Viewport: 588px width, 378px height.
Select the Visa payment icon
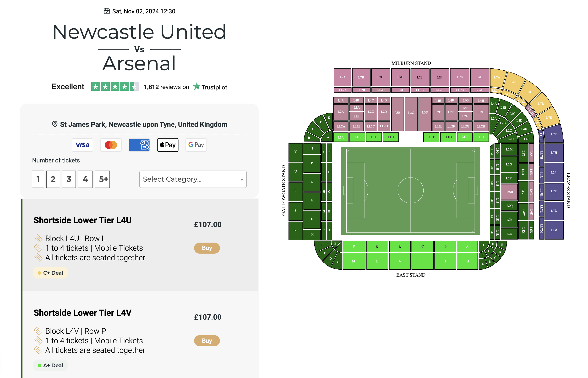(82, 145)
